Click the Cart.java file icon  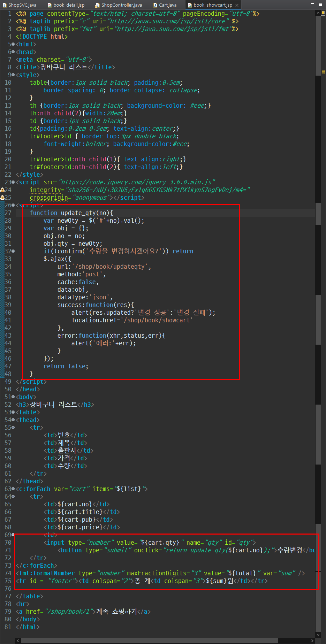point(155,5)
